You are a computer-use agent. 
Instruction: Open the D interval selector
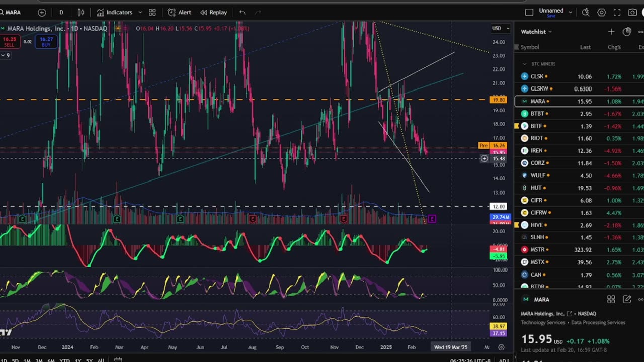pos(61,12)
